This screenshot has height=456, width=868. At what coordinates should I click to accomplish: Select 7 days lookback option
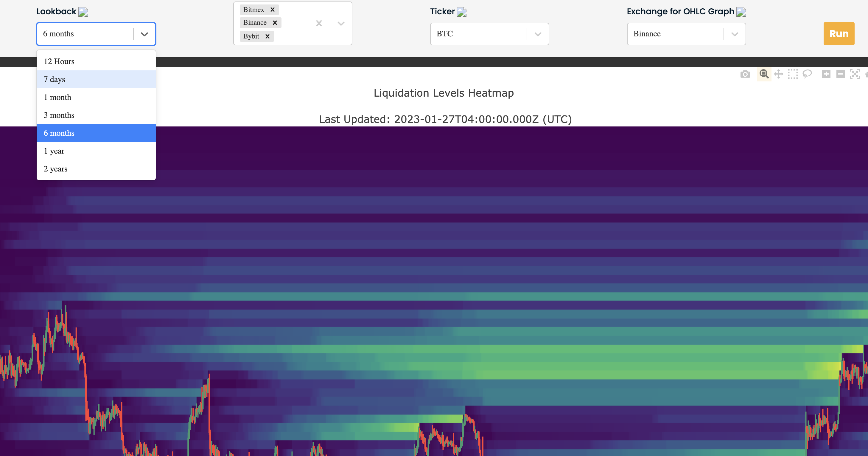click(96, 79)
